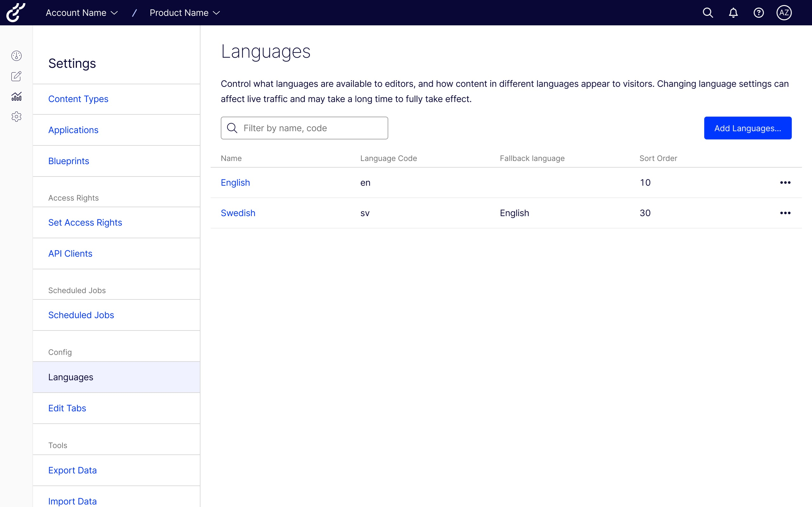Open the search icon in header

coord(708,13)
